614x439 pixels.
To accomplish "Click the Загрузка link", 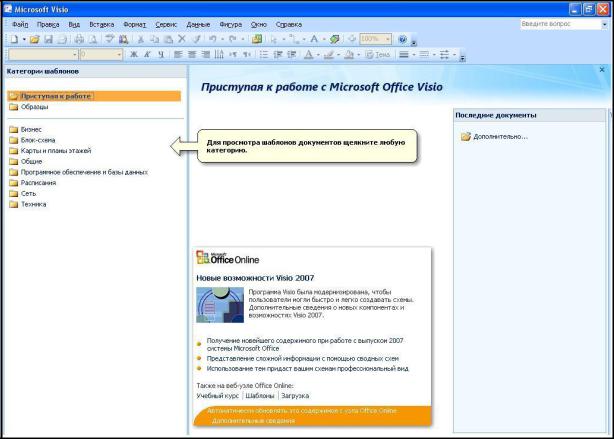I will tap(295, 396).
